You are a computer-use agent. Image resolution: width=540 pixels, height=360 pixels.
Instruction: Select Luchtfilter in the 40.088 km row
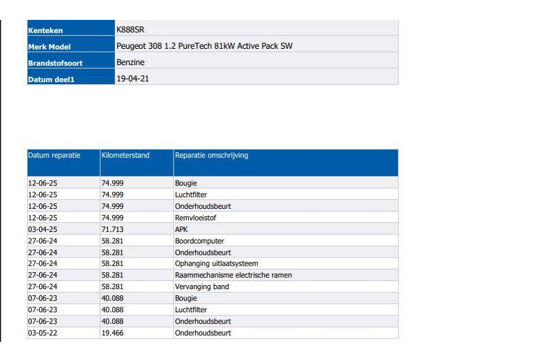(x=191, y=310)
